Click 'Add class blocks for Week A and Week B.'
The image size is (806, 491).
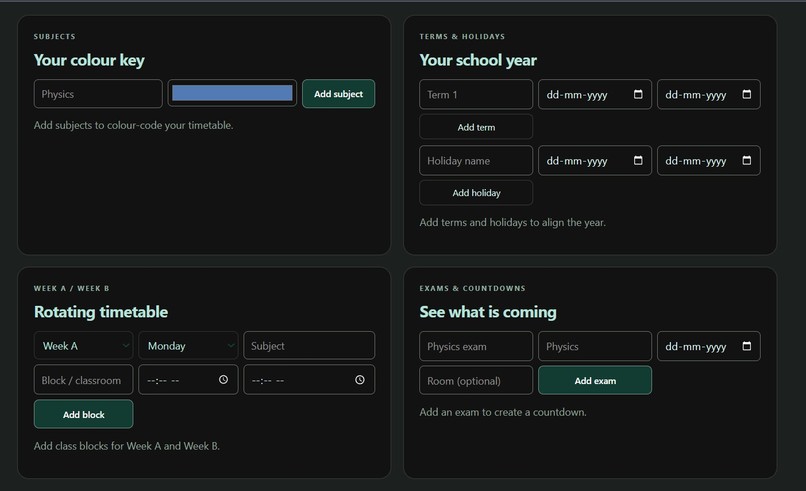(126, 446)
